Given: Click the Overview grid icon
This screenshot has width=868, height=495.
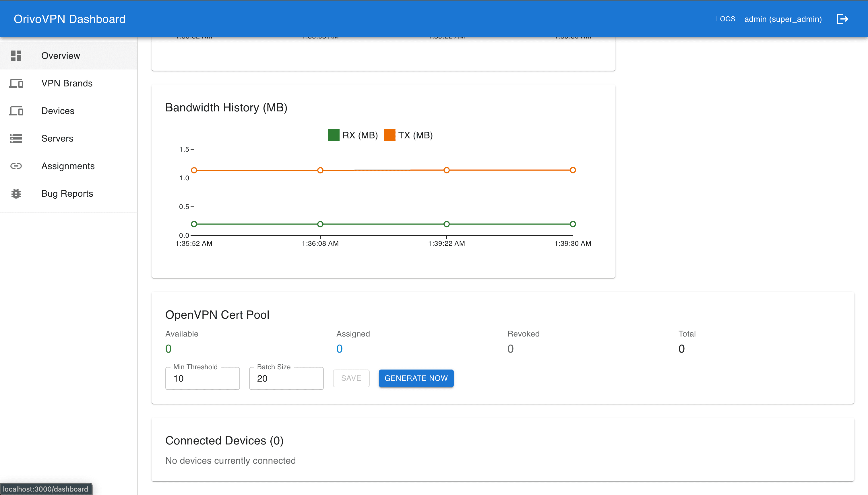Looking at the screenshot, I should [16, 55].
